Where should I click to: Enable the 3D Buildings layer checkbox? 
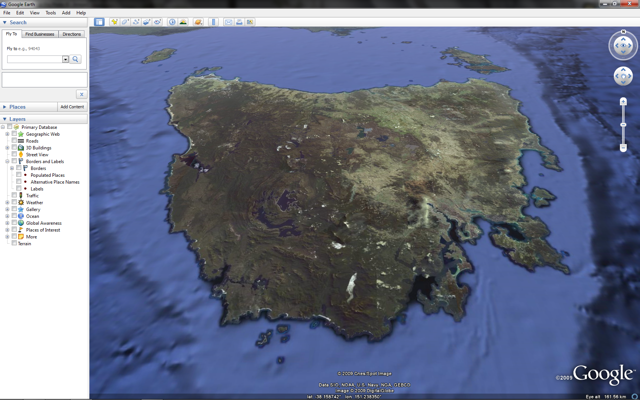pyautogui.click(x=14, y=148)
